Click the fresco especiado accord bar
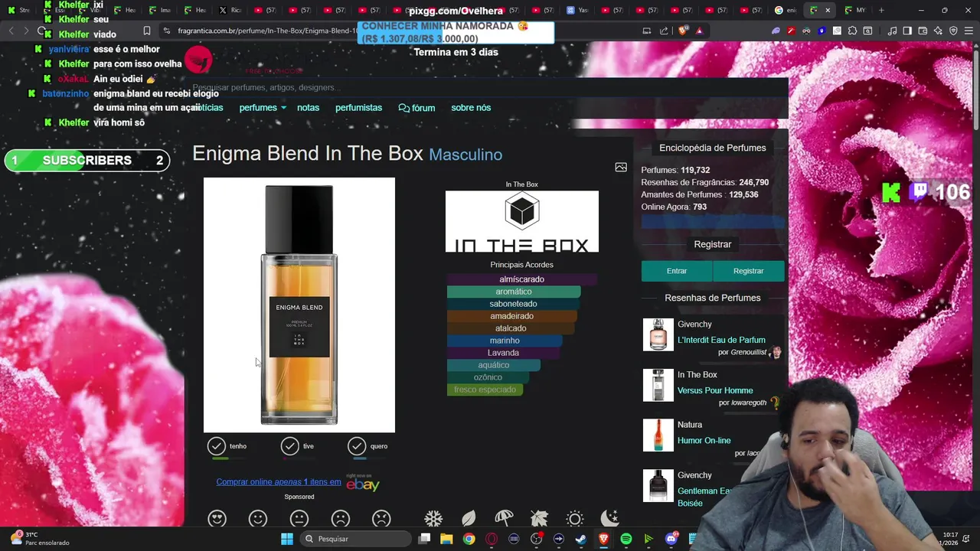Viewport: 980px width, 551px height. (485, 390)
